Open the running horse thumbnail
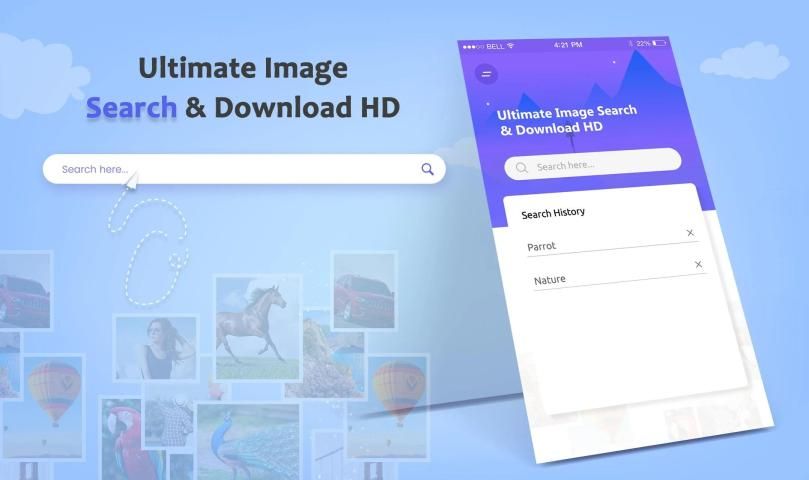The image size is (809, 480). (x=257, y=321)
